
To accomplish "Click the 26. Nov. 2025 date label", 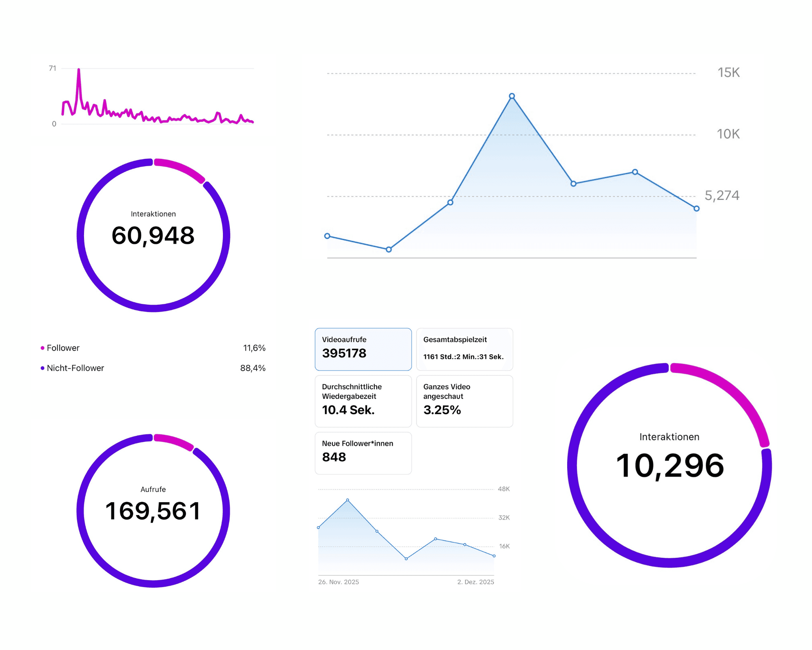I will point(339,582).
